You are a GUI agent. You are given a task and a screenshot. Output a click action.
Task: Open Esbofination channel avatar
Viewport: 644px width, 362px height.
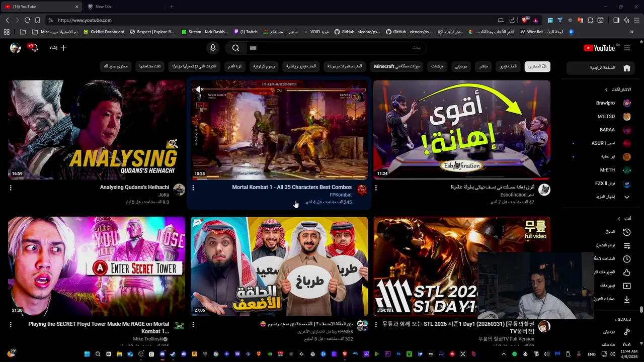tap(544, 190)
